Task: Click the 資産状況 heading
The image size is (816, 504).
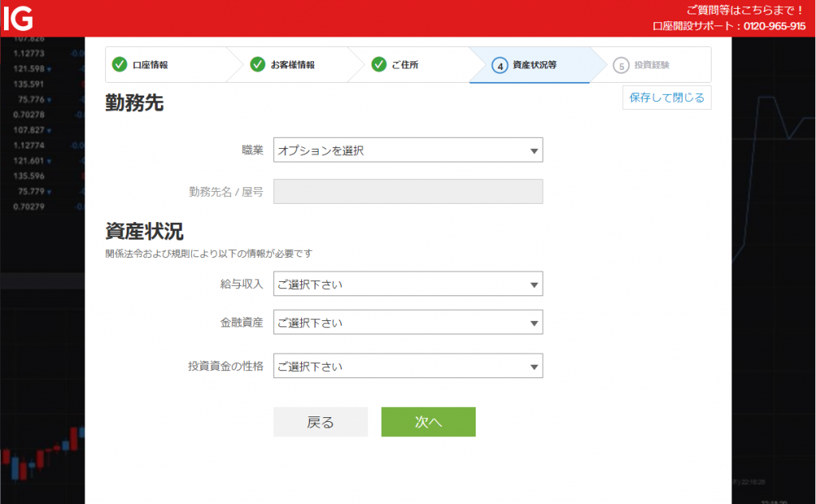Action: [x=144, y=232]
